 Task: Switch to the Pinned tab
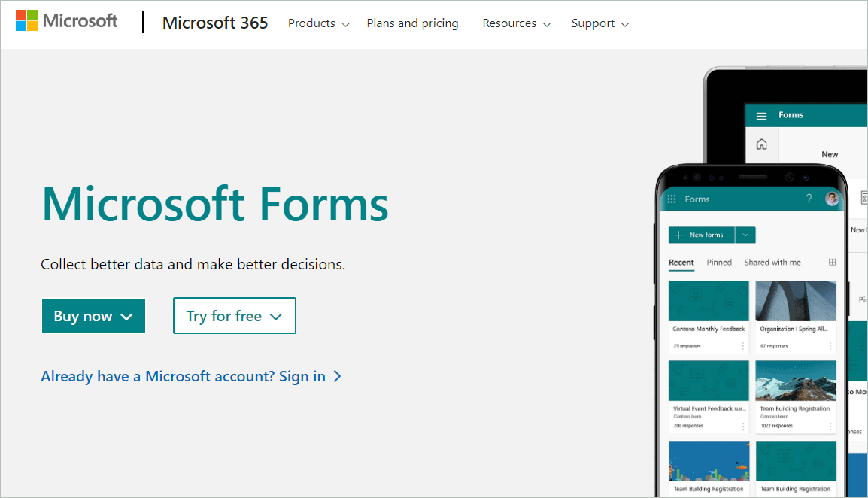point(719,262)
